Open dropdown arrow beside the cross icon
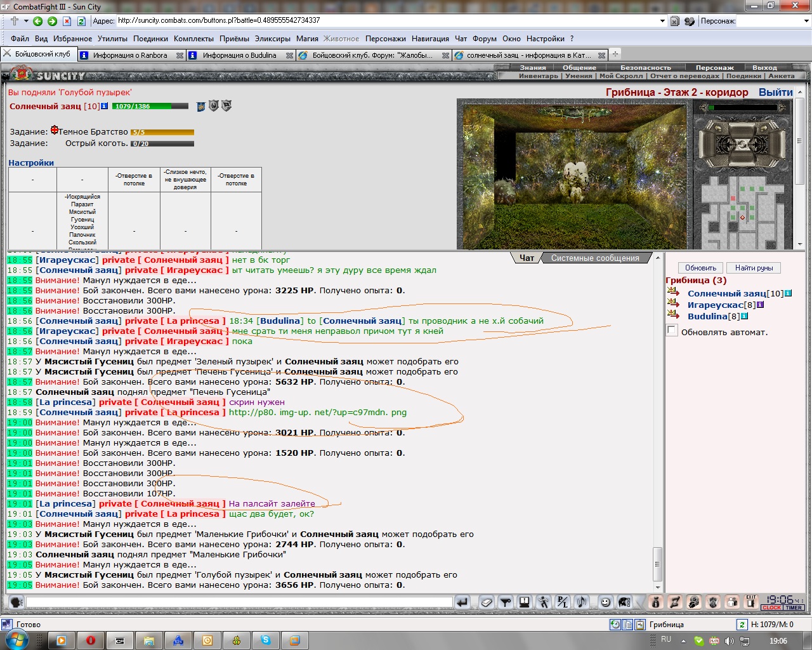This screenshot has height=650, width=812. pyautogui.click(x=26, y=21)
